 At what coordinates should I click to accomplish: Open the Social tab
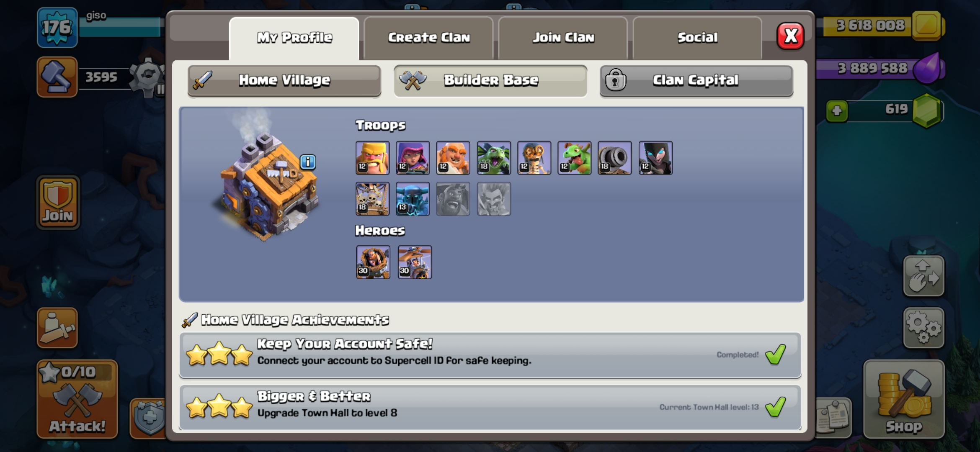click(697, 38)
